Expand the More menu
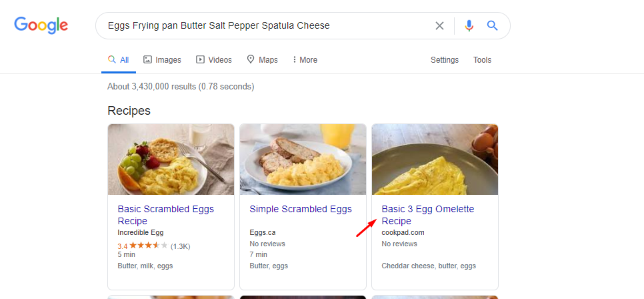The width and height of the screenshot is (644, 299). click(305, 60)
